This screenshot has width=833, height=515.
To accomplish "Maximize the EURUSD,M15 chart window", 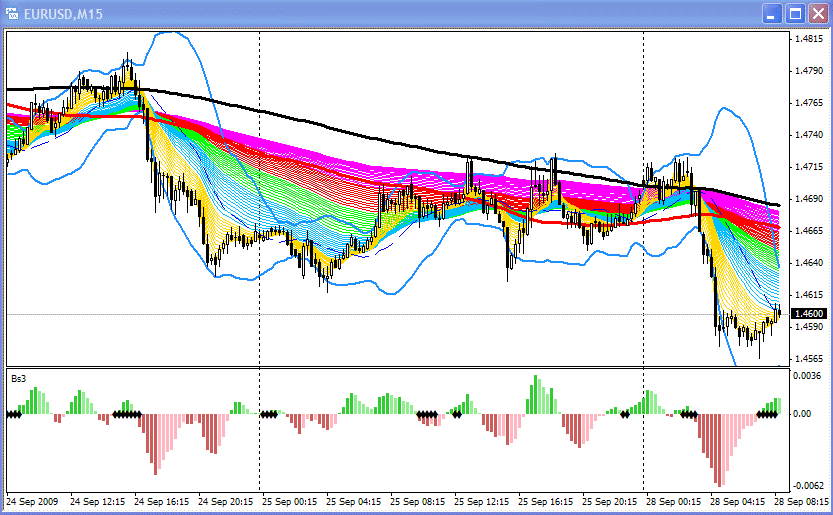I will pos(795,14).
